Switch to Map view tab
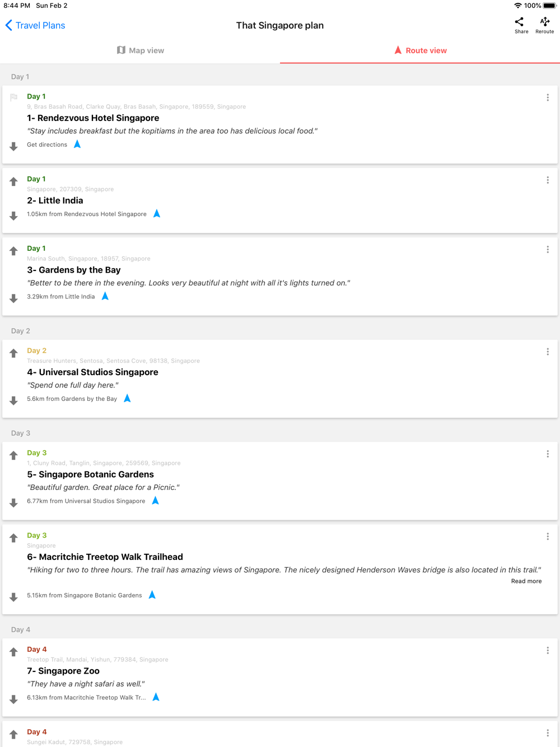This screenshot has height=747, width=560. point(140,50)
